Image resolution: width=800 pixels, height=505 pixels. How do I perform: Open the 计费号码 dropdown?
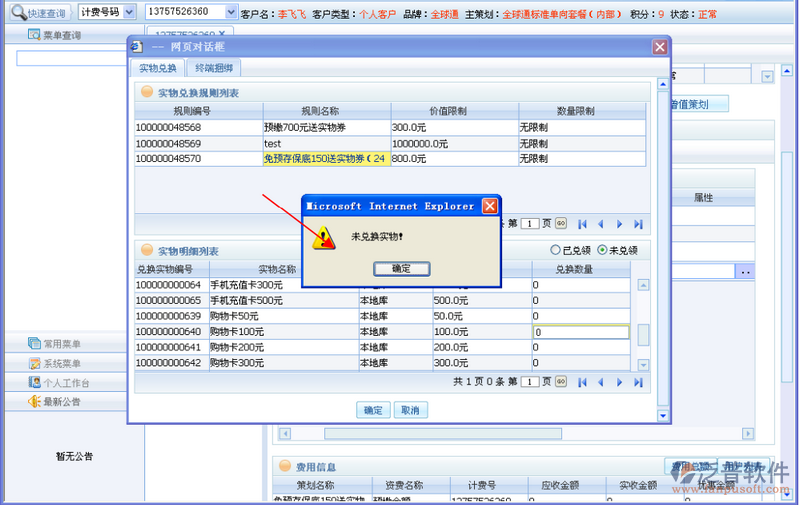tap(130, 12)
